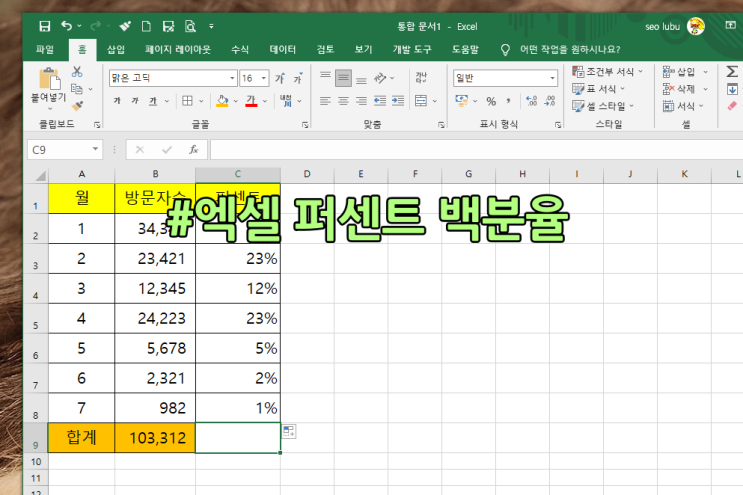Click the AutoSum sigma icon
This screenshot has height=495, width=743.
pyautogui.click(x=732, y=72)
